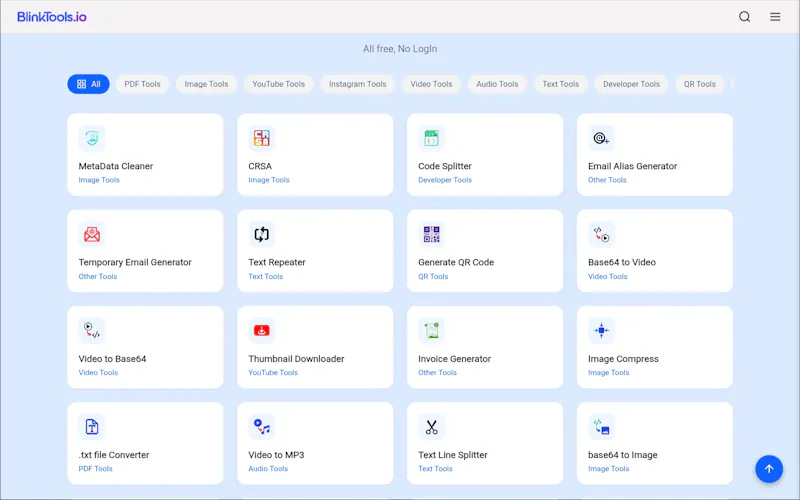
Task: Click the .txt file Converter icon
Action: coord(92,427)
